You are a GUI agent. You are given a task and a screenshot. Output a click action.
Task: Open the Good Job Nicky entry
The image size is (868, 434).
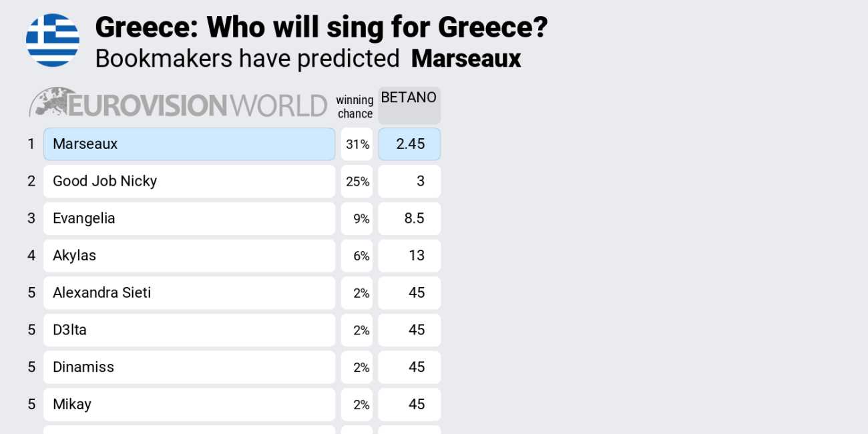coord(189,182)
